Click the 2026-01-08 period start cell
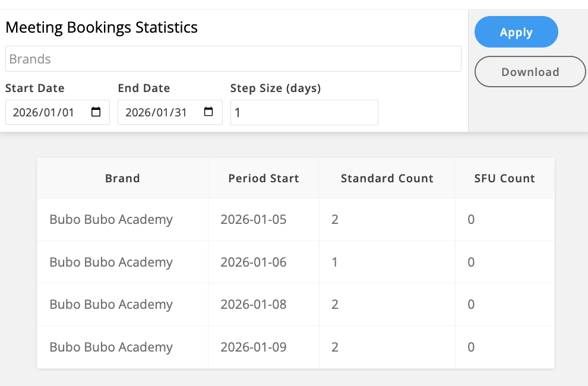 (x=254, y=305)
